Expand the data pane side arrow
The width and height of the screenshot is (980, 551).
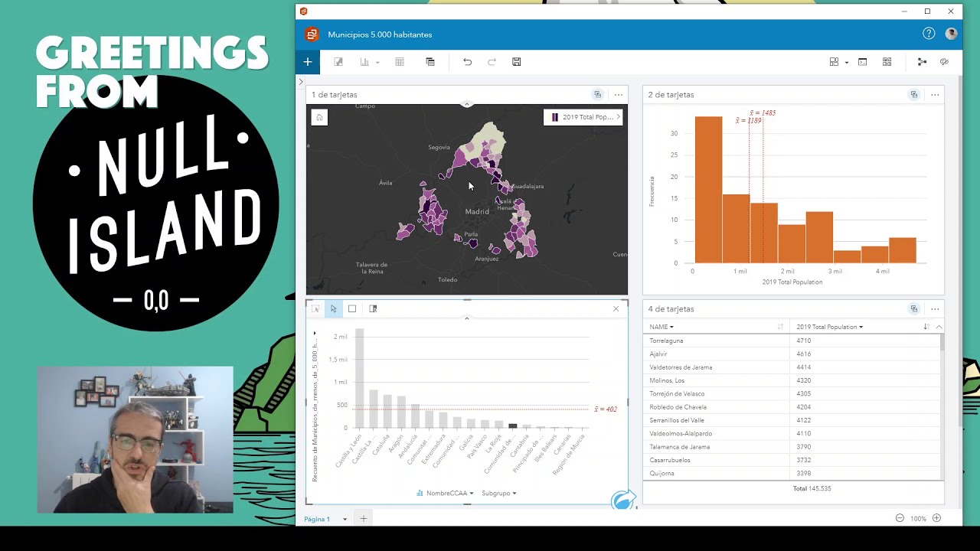[300, 81]
